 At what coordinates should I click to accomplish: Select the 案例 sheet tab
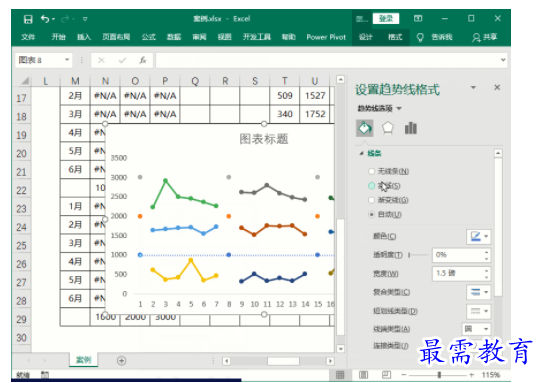(x=83, y=360)
